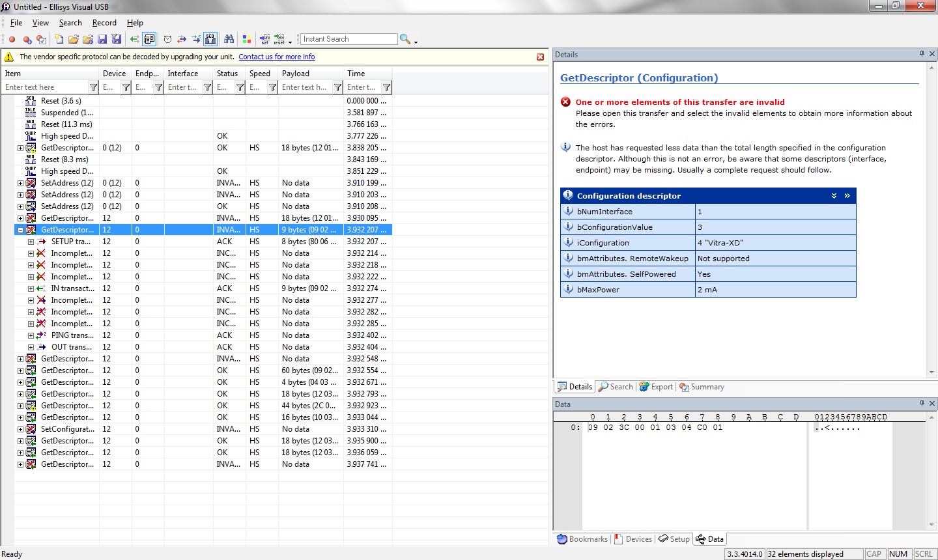
Task: Open the Record menu
Action: click(x=104, y=23)
